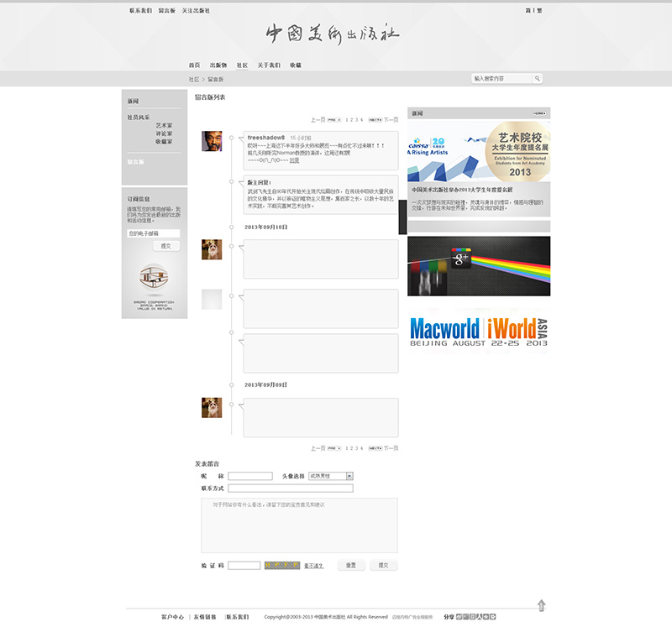Click the 重置 reset button

point(351,566)
